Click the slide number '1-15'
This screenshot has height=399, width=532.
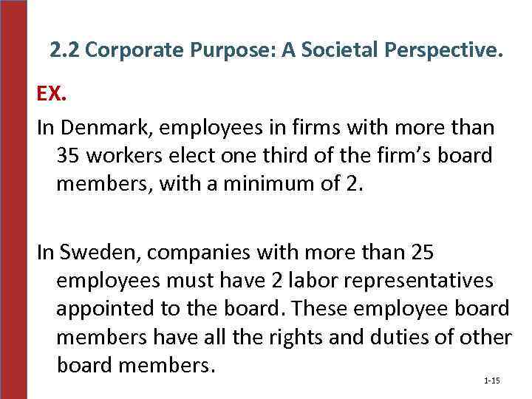click(x=491, y=381)
